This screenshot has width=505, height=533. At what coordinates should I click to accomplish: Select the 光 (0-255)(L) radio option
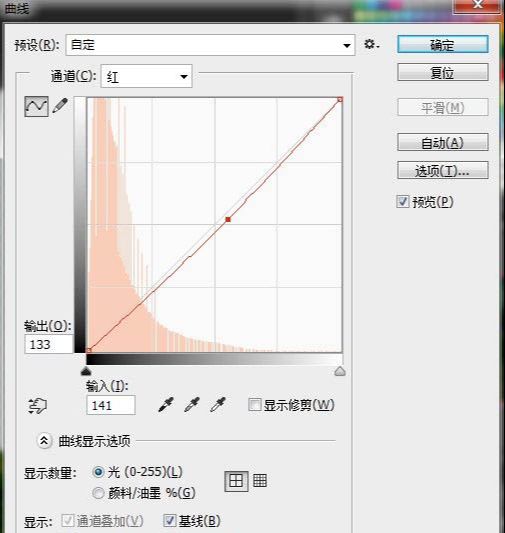(98, 472)
